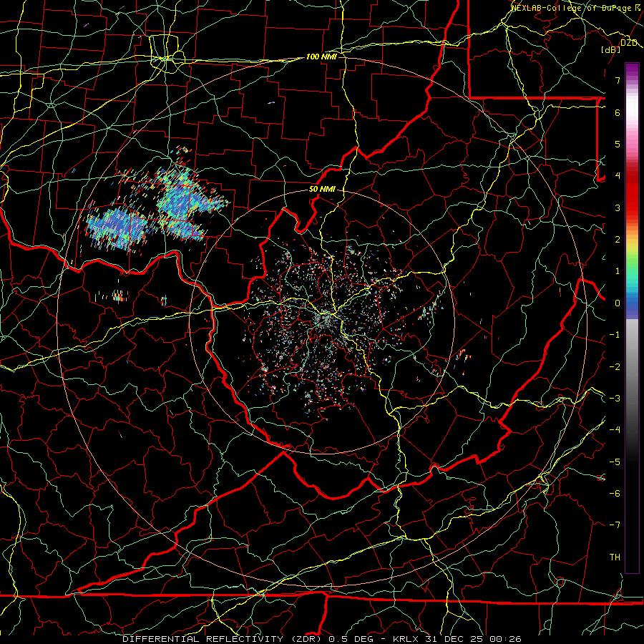Click the "-7" tick label on the scale

point(615,525)
